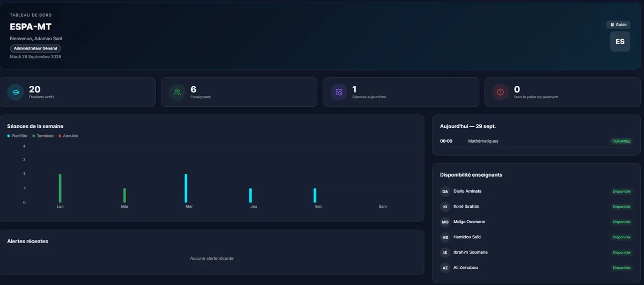Click the ESPA-MT dashboard title
The height and width of the screenshot is (285, 644).
pos(31,27)
